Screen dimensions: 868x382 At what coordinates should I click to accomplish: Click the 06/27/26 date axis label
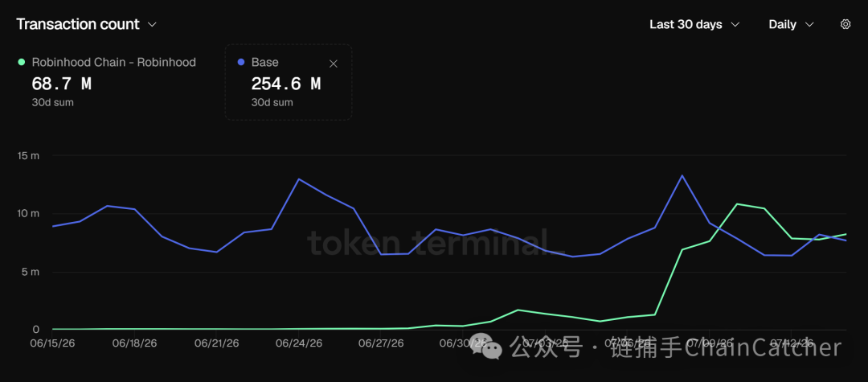click(x=381, y=343)
